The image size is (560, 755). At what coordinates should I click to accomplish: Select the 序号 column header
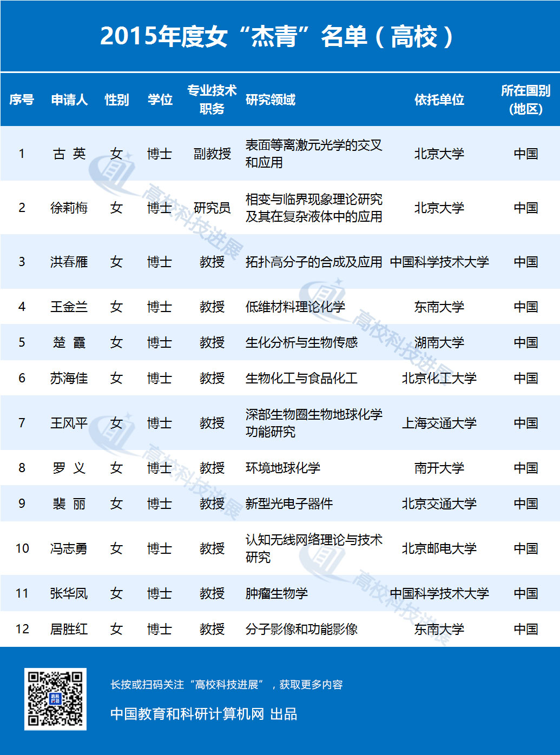click(x=22, y=100)
